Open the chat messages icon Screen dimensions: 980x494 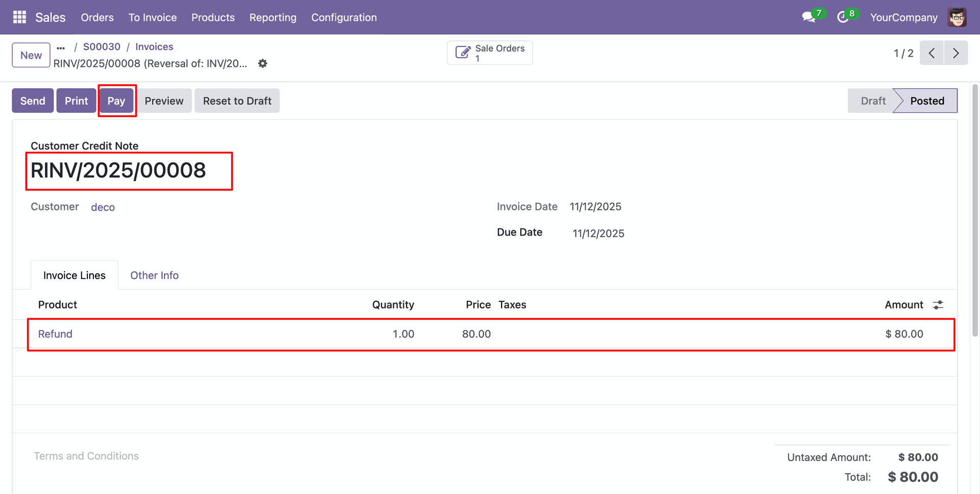[808, 17]
